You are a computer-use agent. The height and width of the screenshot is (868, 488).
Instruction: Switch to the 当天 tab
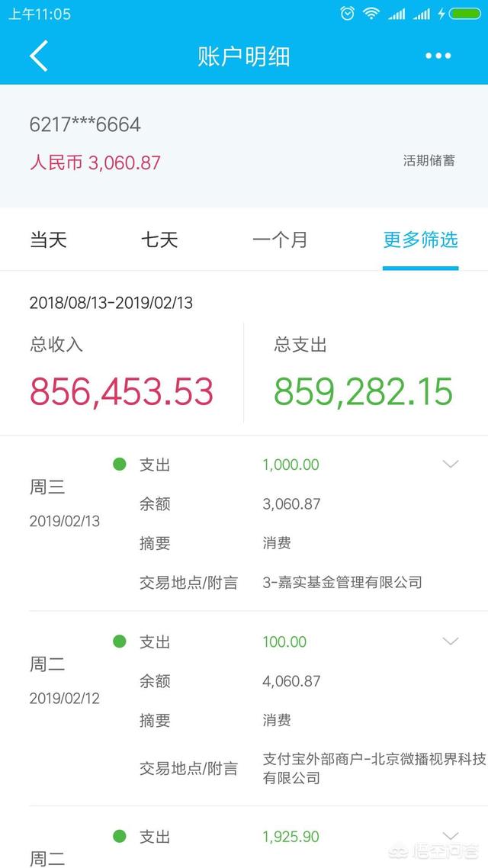(x=49, y=240)
